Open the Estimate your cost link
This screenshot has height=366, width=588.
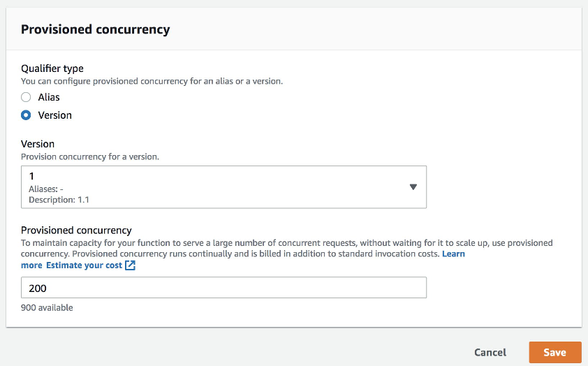(x=84, y=265)
